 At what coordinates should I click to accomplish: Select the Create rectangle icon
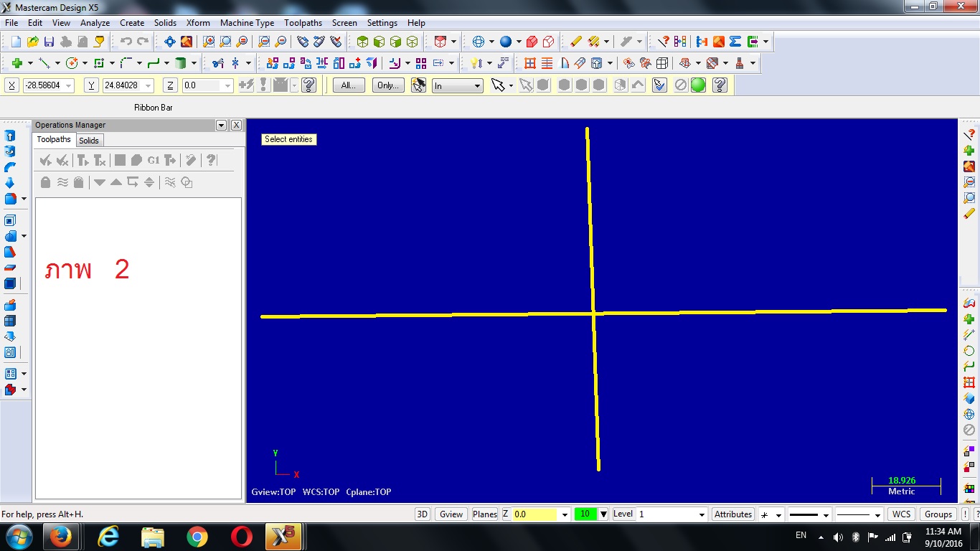(x=99, y=63)
